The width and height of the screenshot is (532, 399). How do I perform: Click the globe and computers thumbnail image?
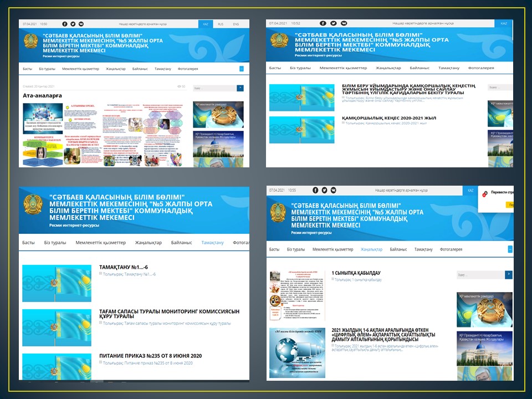point(297,353)
